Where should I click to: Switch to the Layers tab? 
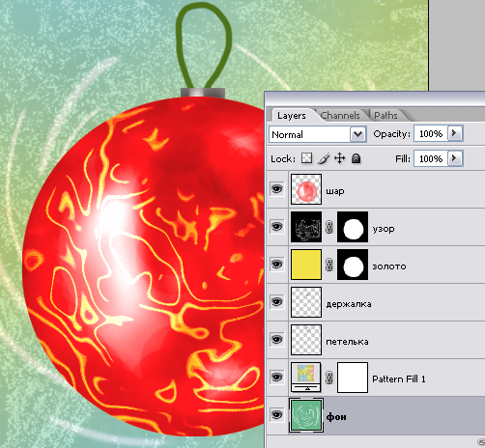(292, 115)
